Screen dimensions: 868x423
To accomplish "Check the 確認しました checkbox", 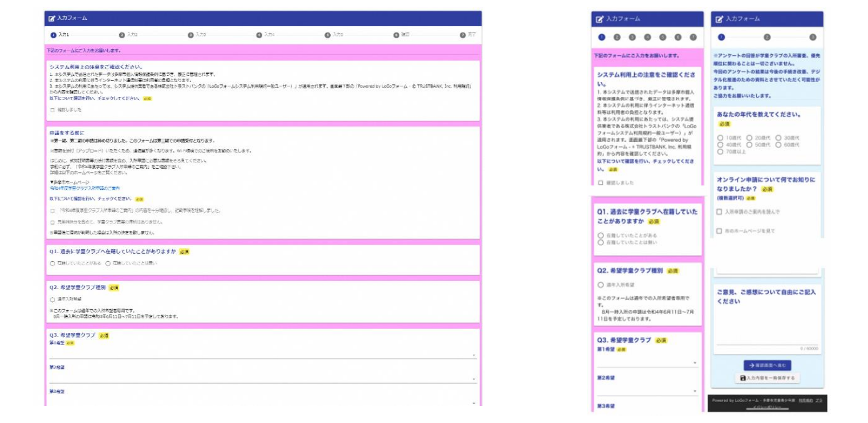I will (x=52, y=108).
